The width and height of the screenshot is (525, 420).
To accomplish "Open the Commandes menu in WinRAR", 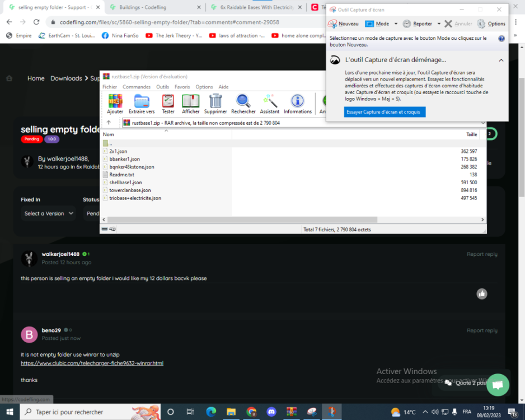I will tap(136, 87).
